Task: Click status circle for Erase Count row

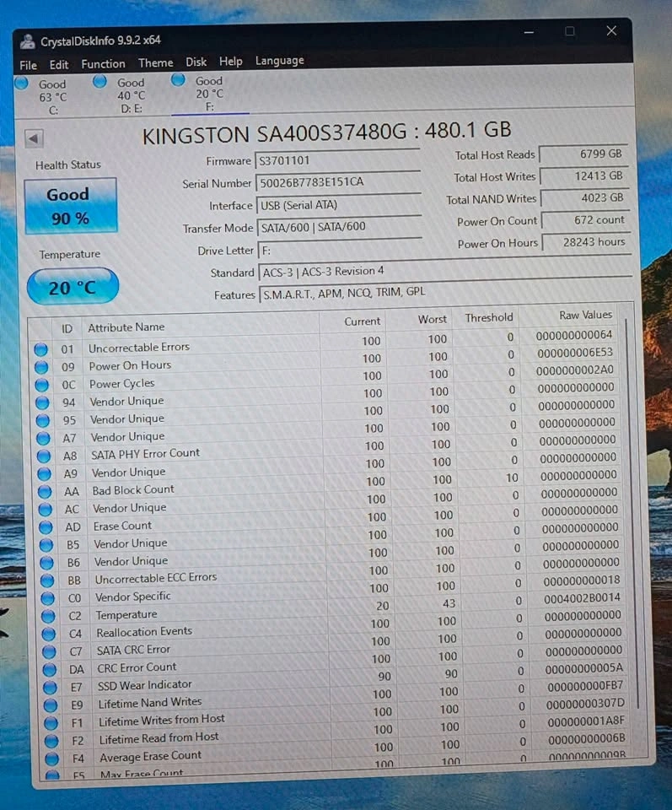Action: click(46, 527)
